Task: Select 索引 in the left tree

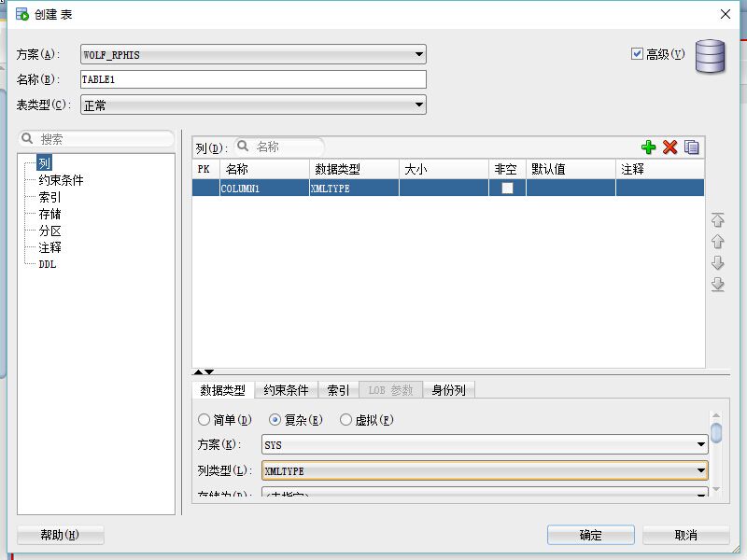Action: [x=49, y=197]
